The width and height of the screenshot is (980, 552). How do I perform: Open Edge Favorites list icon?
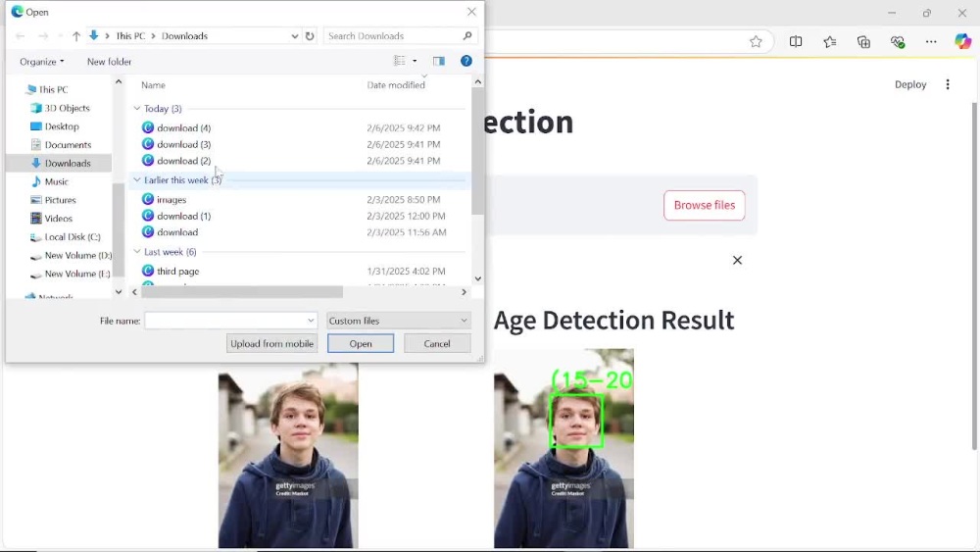[x=829, y=42]
